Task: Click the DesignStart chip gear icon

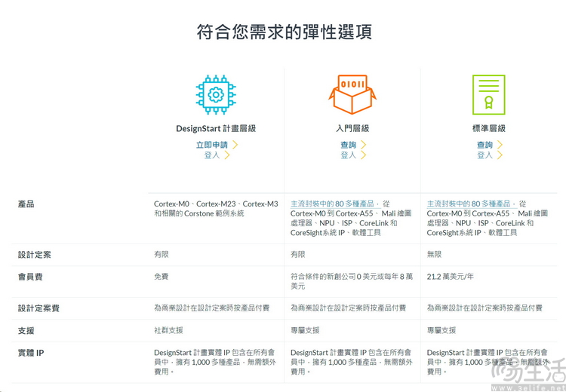Action: point(216,95)
